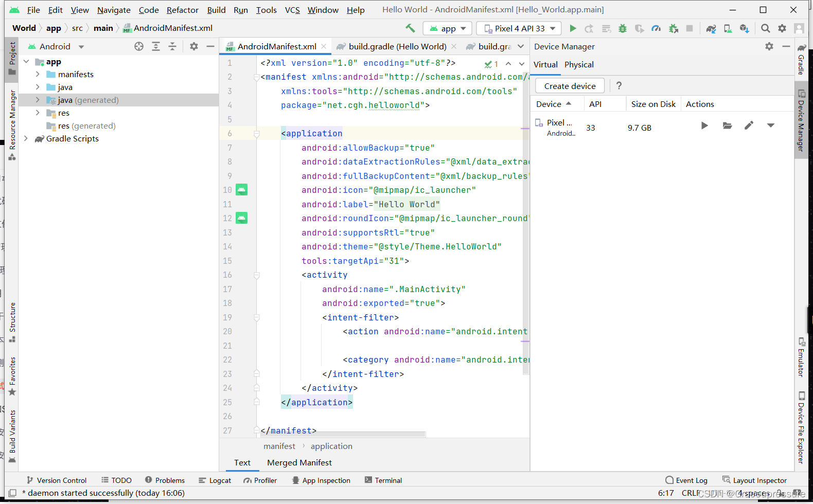Open the App Inspection tool window
Viewport: 813px width, 504px height.
[321, 480]
